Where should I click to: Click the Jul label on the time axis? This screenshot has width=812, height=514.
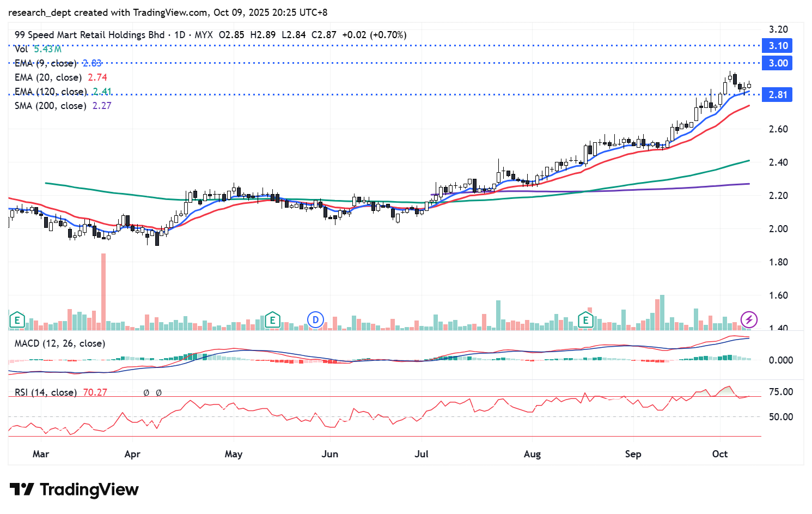[x=421, y=454]
